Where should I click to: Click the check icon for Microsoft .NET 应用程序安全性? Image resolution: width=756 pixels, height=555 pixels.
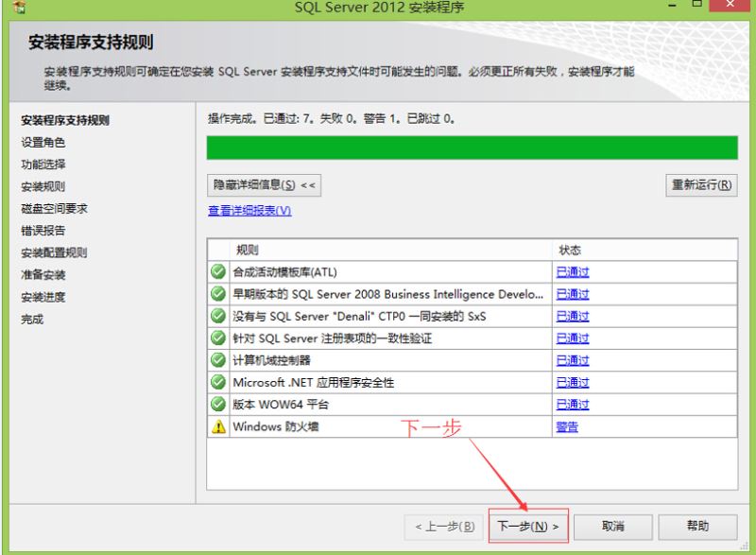218,382
